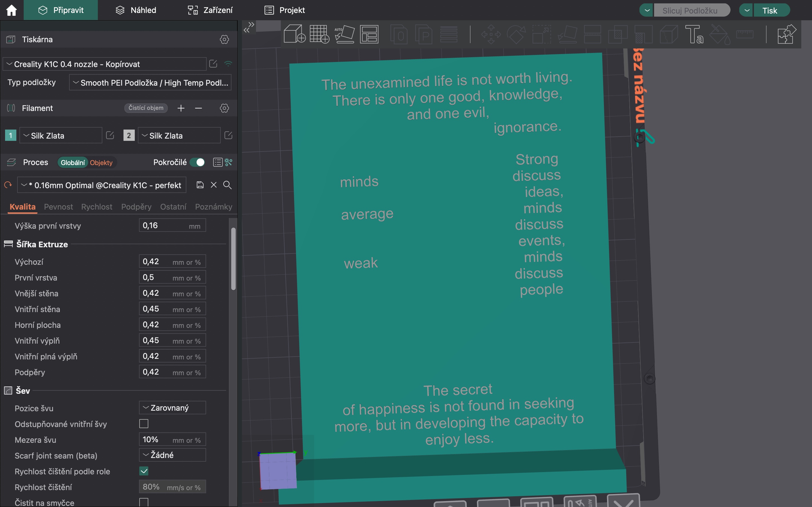Toggle the Pokročilé advanced mode switch

197,162
